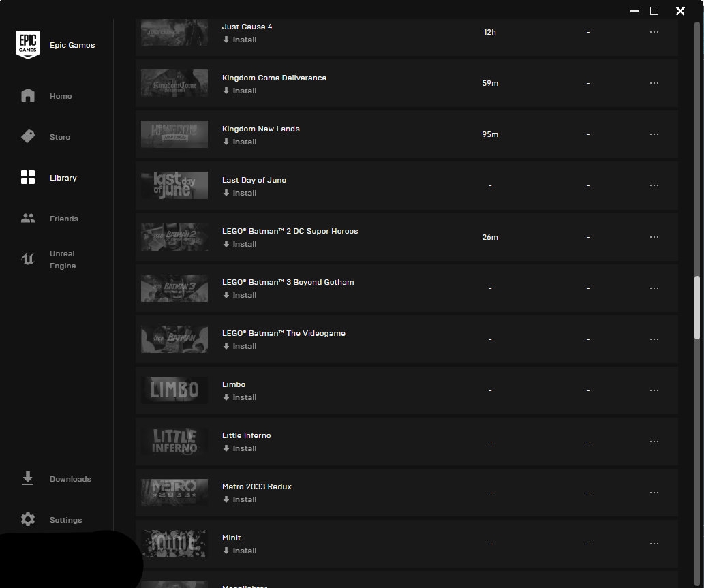Open more options for Kingdom Come Deliverance

pos(654,83)
